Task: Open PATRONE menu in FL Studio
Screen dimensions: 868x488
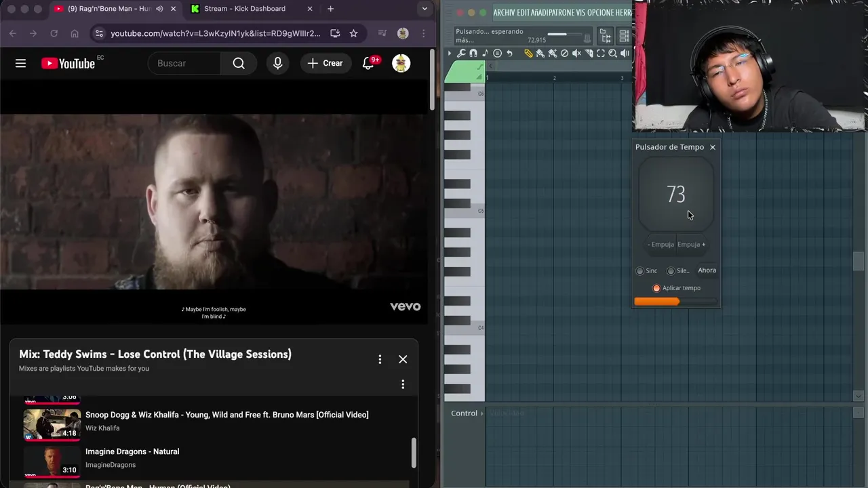Action: pos(561,12)
